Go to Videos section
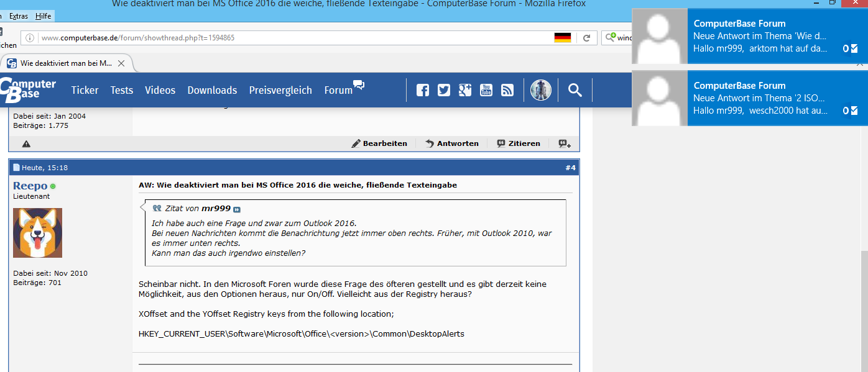The width and height of the screenshot is (868, 372). click(x=160, y=90)
